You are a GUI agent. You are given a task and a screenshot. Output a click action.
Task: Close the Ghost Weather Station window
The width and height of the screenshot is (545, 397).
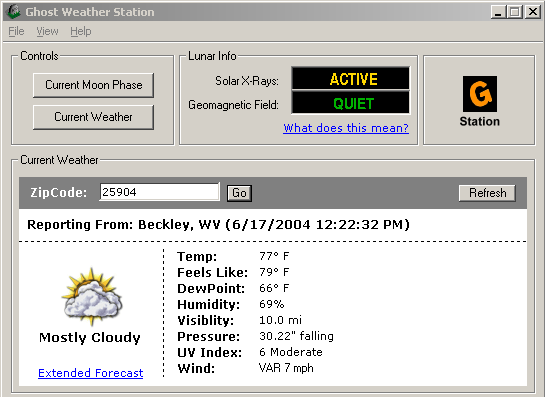click(532, 12)
